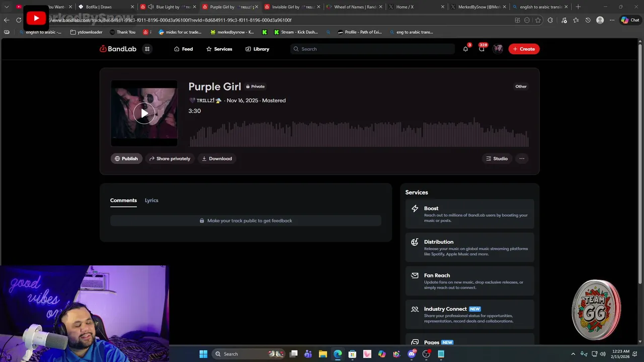Open the browser extensions icon
The height and width of the screenshot is (362, 644).
550,20
